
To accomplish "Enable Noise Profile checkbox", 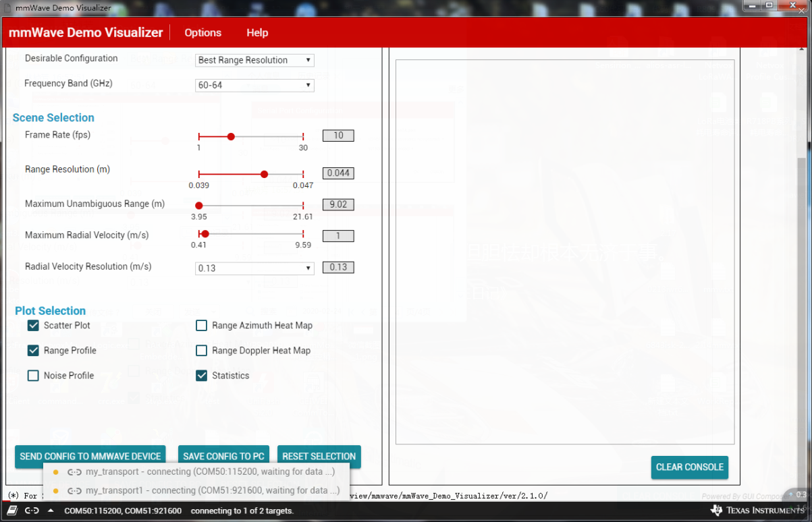I will point(33,375).
